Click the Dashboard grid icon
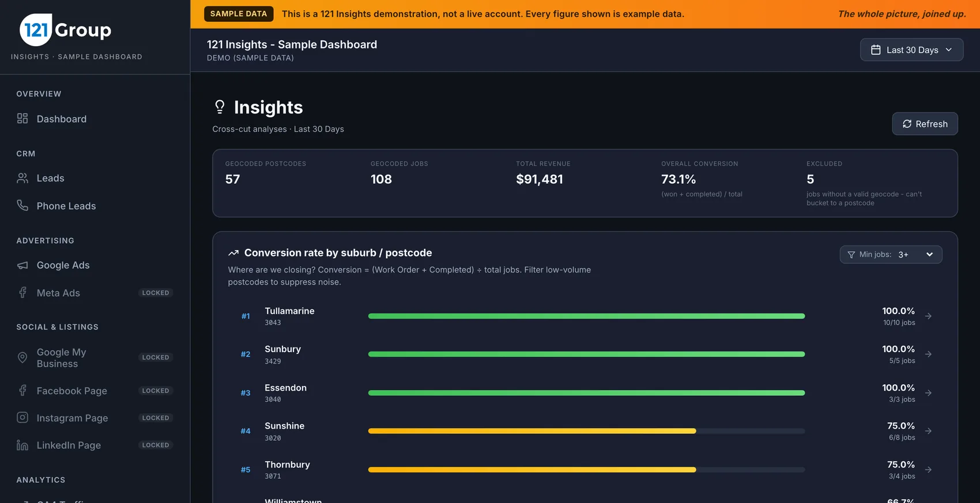980x503 pixels. pyautogui.click(x=22, y=118)
